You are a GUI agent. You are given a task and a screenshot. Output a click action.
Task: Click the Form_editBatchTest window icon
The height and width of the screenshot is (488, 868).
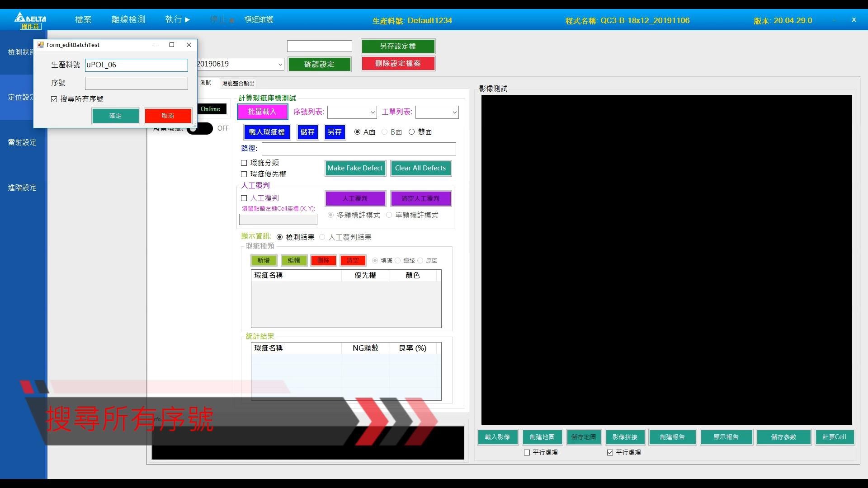(41, 45)
